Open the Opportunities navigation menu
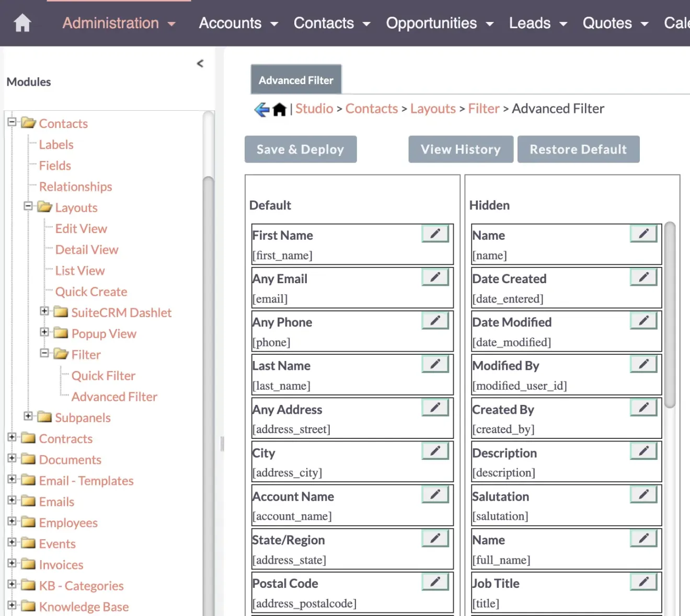Screen dimensions: 690x616 (x=439, y=23)
